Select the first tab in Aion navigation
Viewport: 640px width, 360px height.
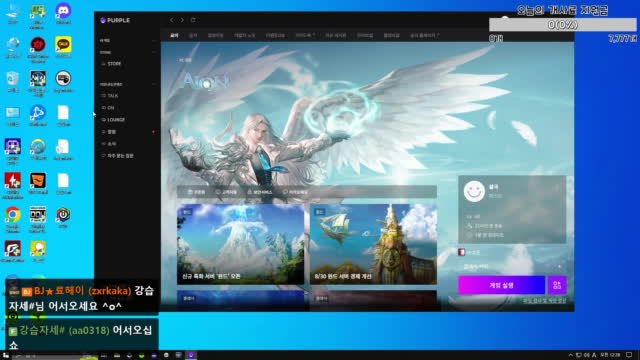tap(174, 36)
